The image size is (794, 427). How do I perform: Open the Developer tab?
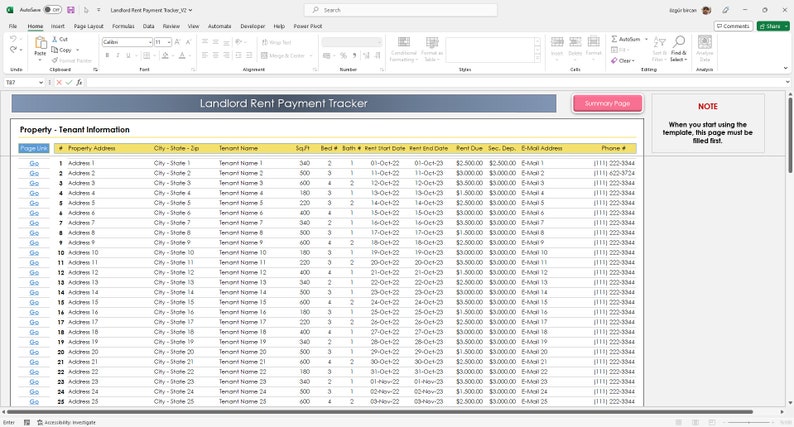253,26
